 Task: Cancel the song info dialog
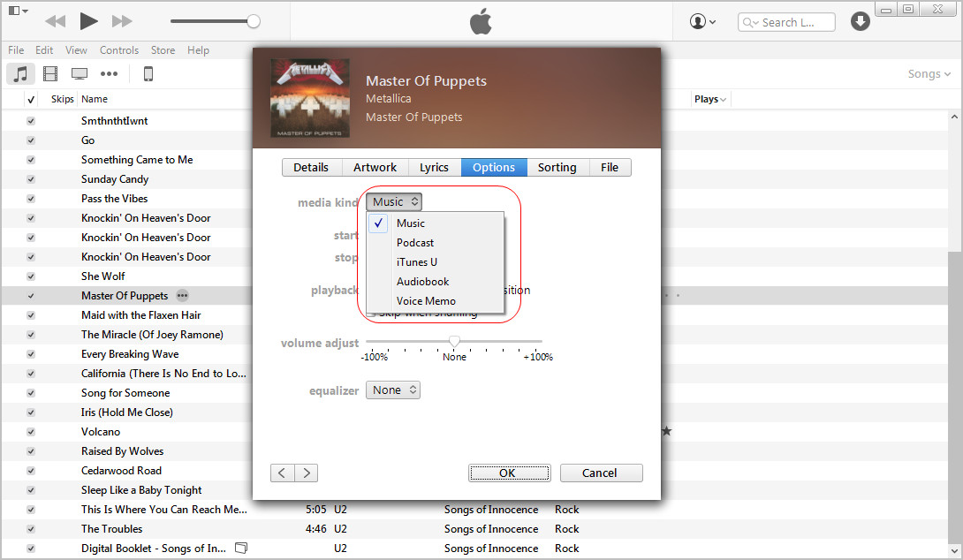(x=602, y=473)
